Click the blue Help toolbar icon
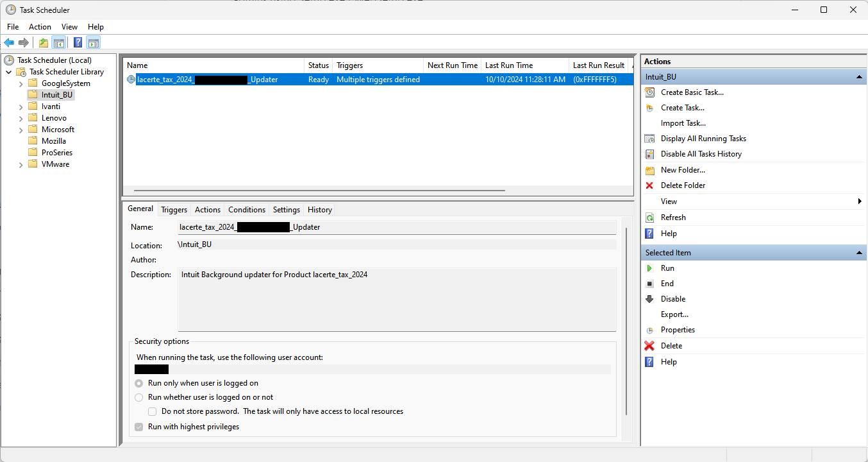Viewport: 868px width, 462px height. [x=78, y=43]
